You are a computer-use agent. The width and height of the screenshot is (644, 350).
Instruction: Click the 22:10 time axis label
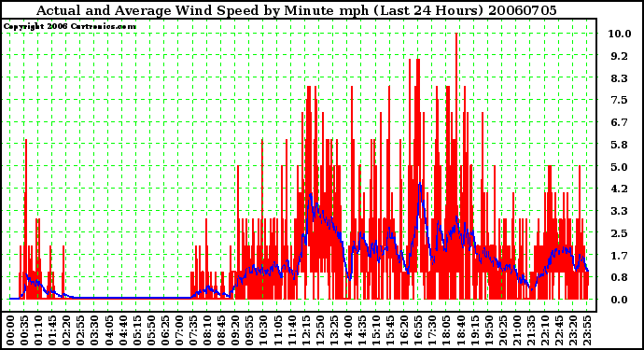click(545, 330)
